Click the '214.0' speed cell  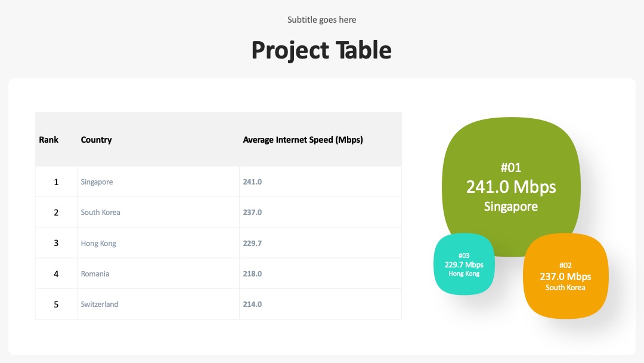point(320,304)
